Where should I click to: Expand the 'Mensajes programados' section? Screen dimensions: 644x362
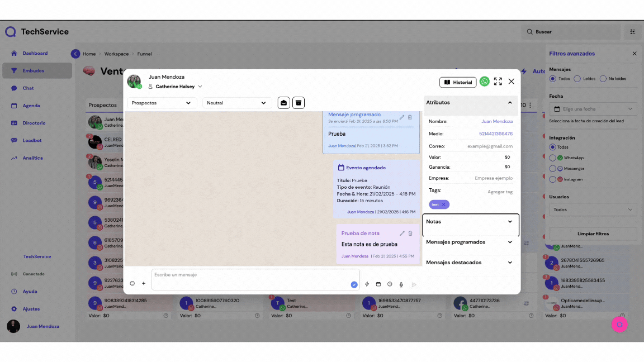[468, 242]
